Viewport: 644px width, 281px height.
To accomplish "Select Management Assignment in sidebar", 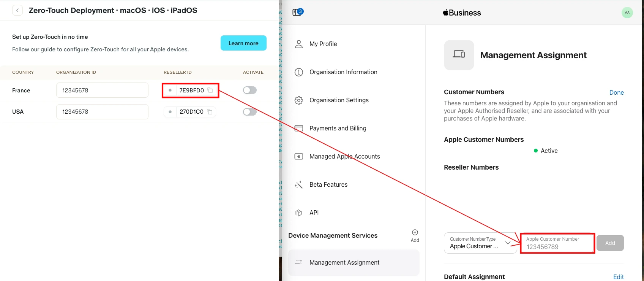I will (x=354, y=262).
